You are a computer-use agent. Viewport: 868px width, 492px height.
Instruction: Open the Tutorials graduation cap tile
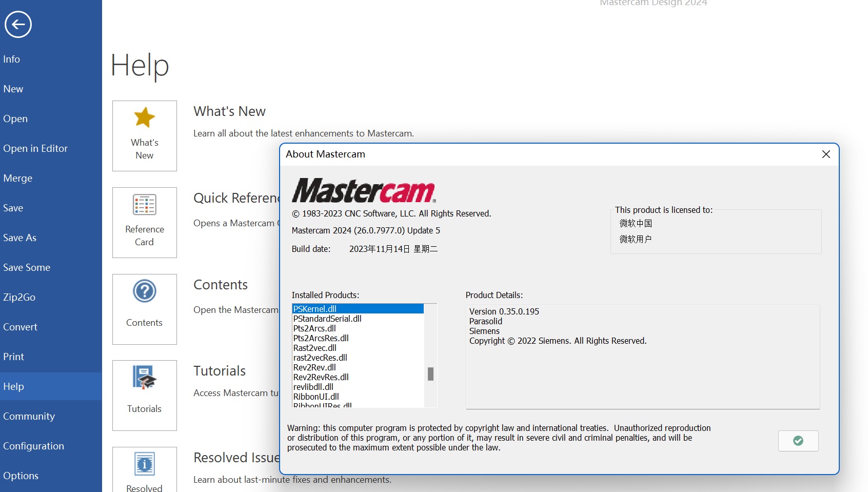145,396
